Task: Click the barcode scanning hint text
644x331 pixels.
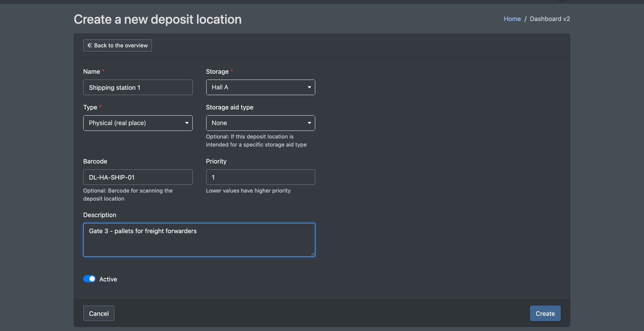Action: coord(128,195)
